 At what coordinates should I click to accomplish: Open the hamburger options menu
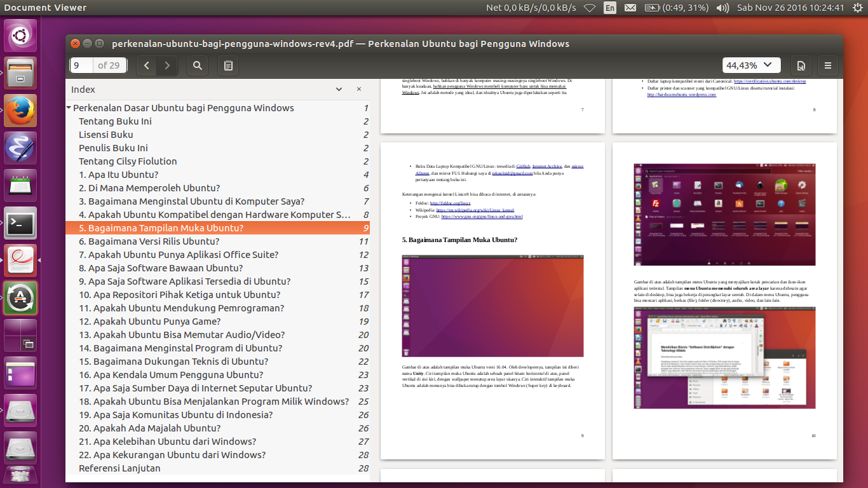coord(827,65)
